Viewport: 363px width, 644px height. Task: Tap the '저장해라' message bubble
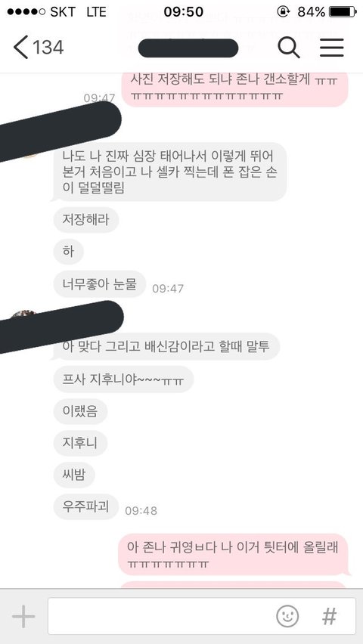tap(86, 220)
